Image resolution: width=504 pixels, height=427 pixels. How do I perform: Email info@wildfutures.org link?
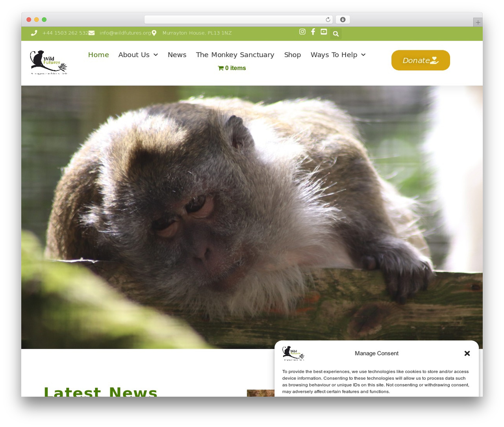click(125, 33)
